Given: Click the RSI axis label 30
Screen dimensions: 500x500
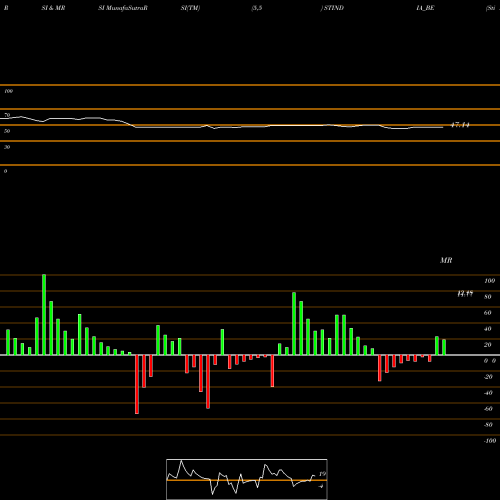Looking at the screenshot, I should point(7,147).
